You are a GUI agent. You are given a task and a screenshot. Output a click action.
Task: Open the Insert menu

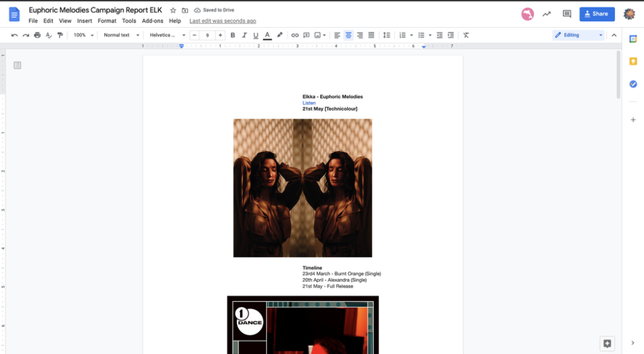click(x=84, y=21)
